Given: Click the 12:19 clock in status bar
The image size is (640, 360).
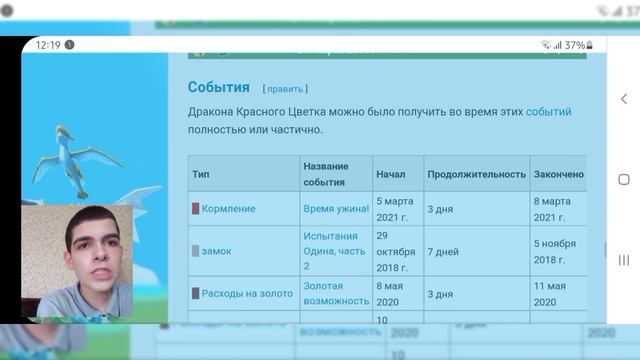Looking at the screenshot, I should click(48, 45).
